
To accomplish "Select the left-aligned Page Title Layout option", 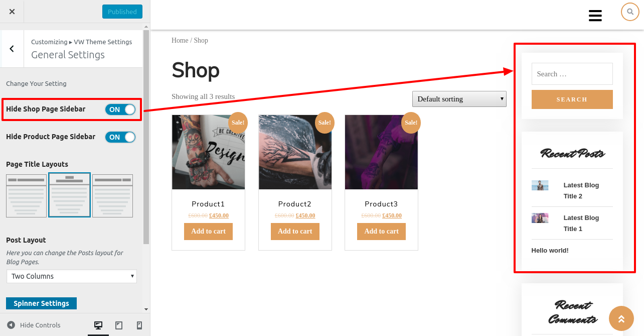I will (26, 195).
